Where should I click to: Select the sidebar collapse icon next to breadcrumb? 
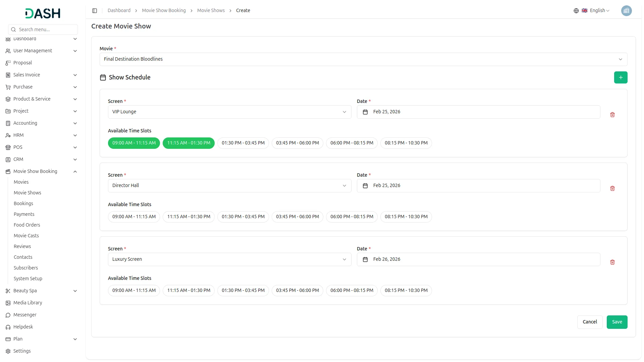tap(95, 10)
